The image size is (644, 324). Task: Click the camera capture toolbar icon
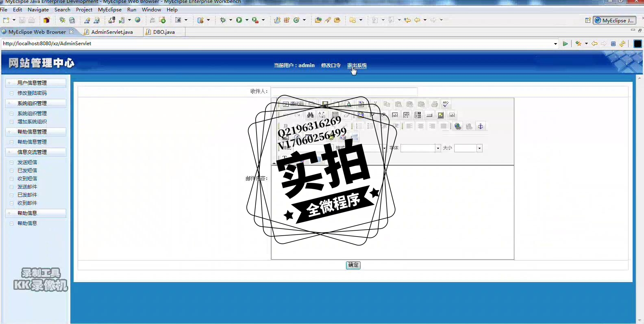tap(178, 20)
